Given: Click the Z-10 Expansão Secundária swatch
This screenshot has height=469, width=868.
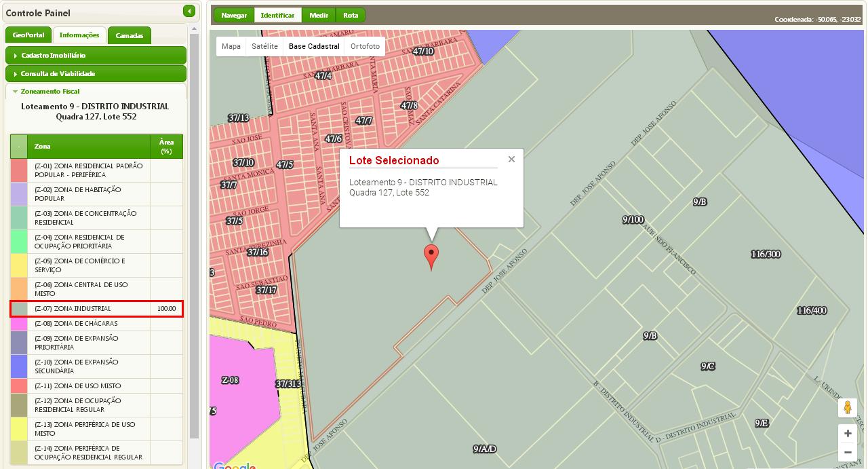Looking at the screenshot, I should coord(19,367).
